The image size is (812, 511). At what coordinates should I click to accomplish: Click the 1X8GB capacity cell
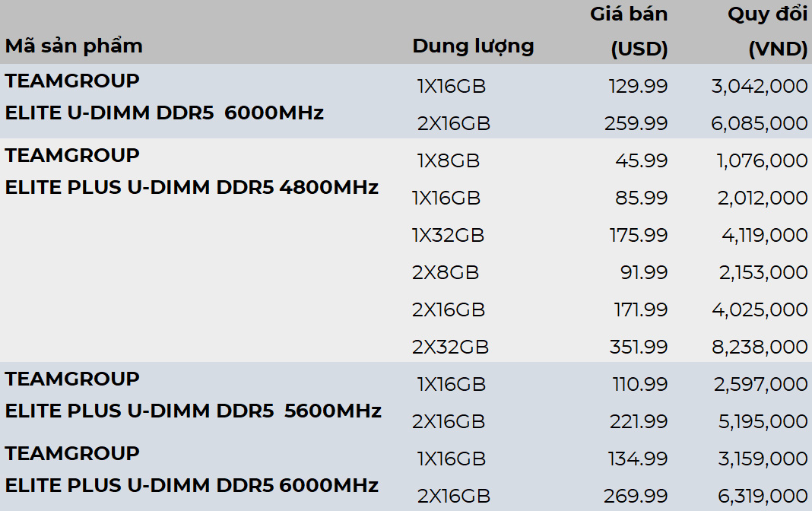coord(449,161)
